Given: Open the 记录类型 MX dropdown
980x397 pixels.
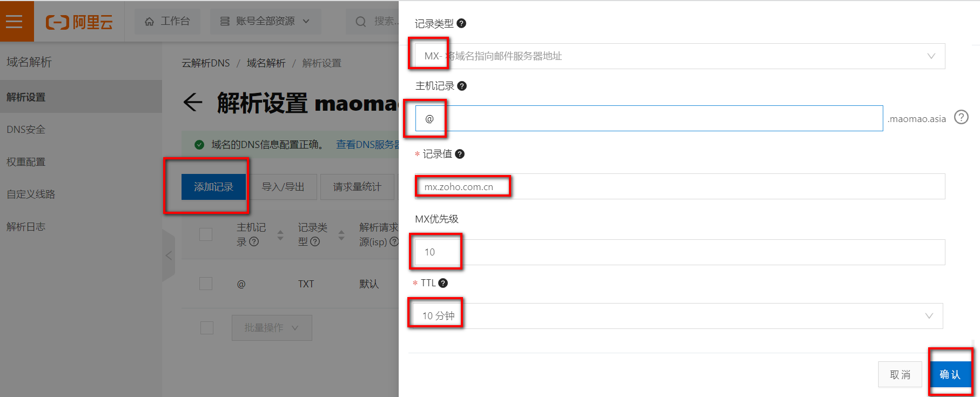Looking at the screenshot, I should click(x=680, y=56).
